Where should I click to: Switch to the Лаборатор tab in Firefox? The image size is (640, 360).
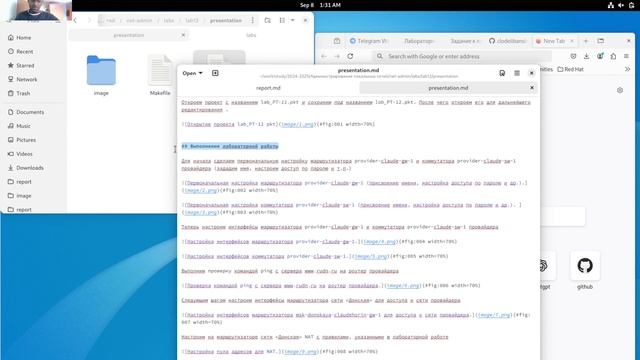coord(419,41)
